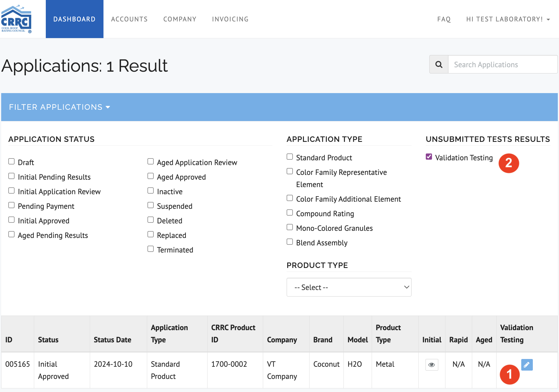Screen dimensions: 559x392
Task: Sort by the Status Date column header
Action: [x=112, y=340]
